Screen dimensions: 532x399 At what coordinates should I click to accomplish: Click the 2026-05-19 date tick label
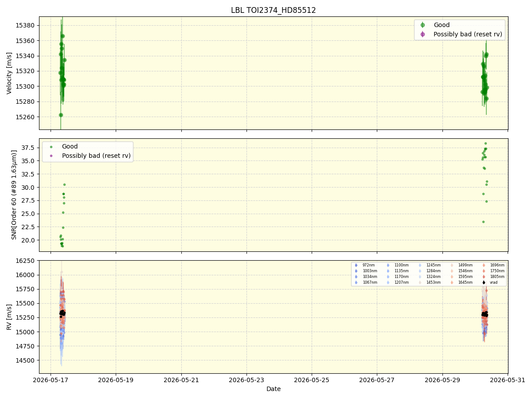pos(116,380)
